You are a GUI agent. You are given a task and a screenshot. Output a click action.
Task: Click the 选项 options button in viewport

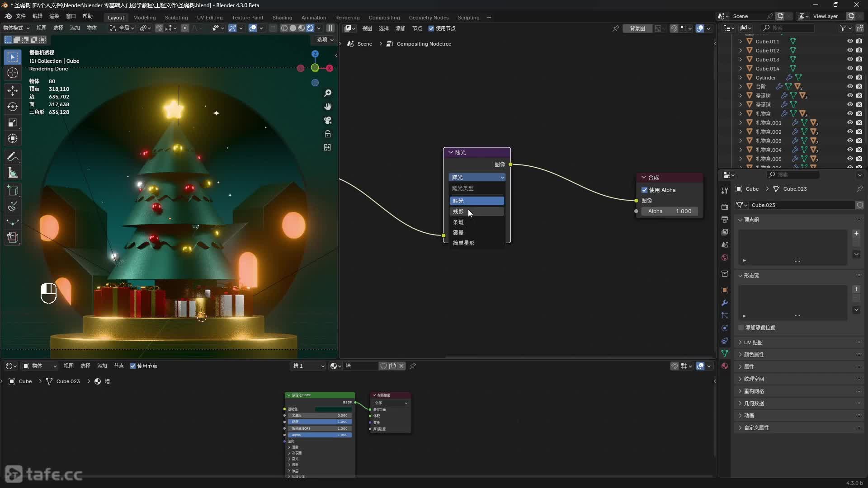pos(325,40)
